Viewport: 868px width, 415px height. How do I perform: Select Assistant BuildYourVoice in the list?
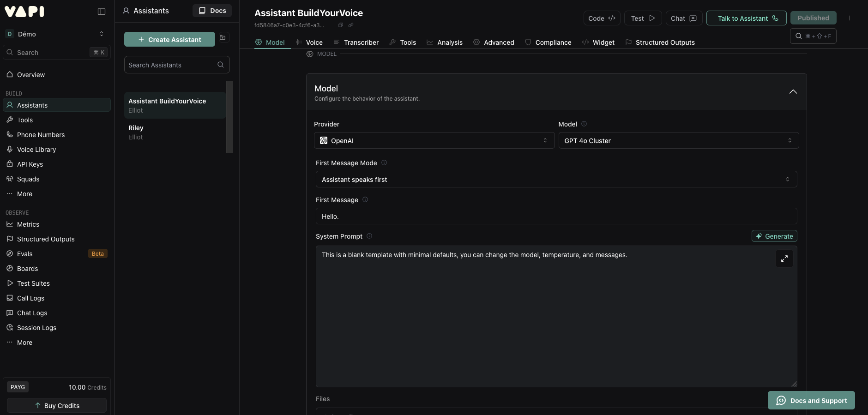click(175, 105)
